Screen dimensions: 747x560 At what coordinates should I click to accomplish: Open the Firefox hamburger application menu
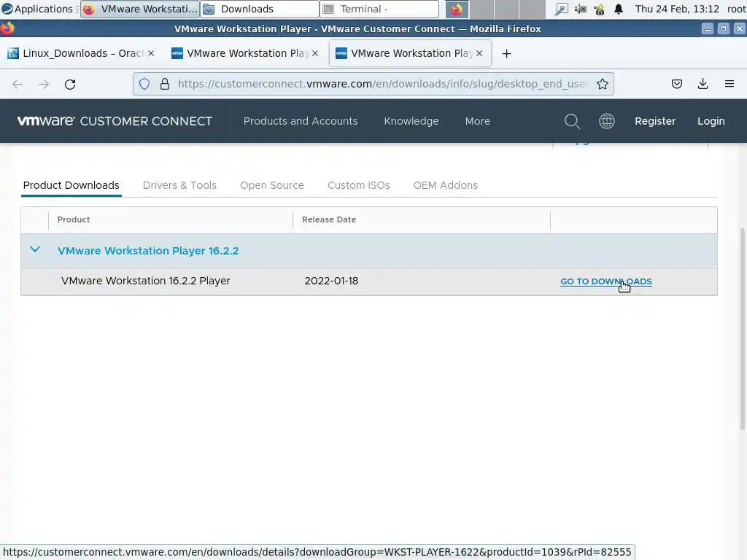pyautogui.click(x=729, y=85)
